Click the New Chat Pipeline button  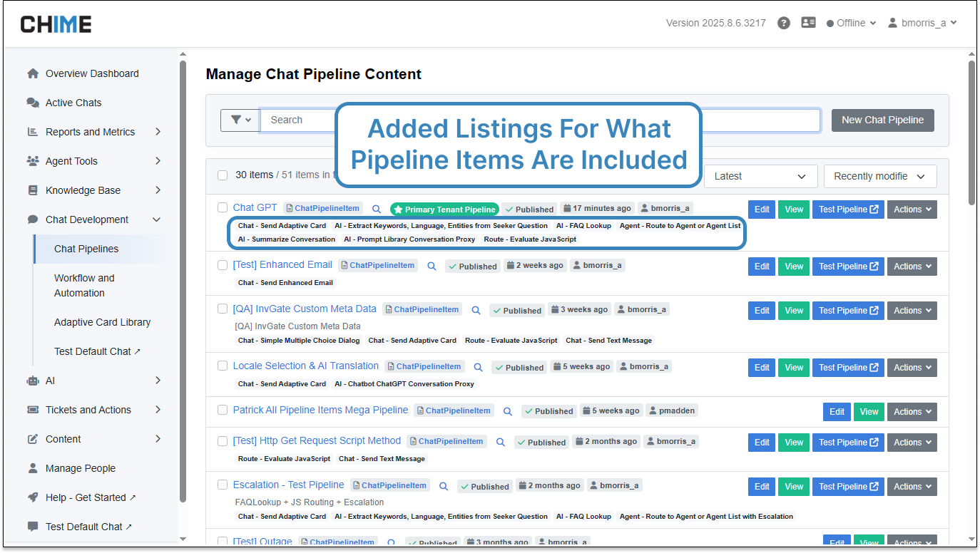click(883, 120)
